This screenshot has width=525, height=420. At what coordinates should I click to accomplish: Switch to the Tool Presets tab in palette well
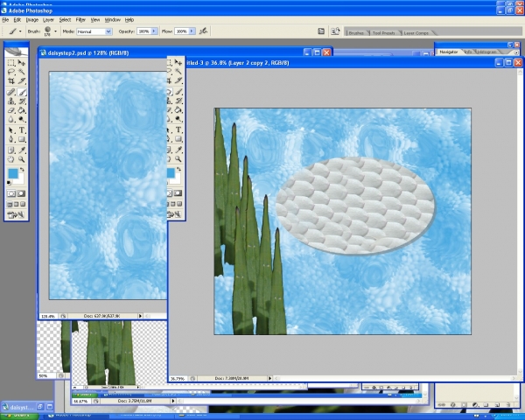click(383, 33)
